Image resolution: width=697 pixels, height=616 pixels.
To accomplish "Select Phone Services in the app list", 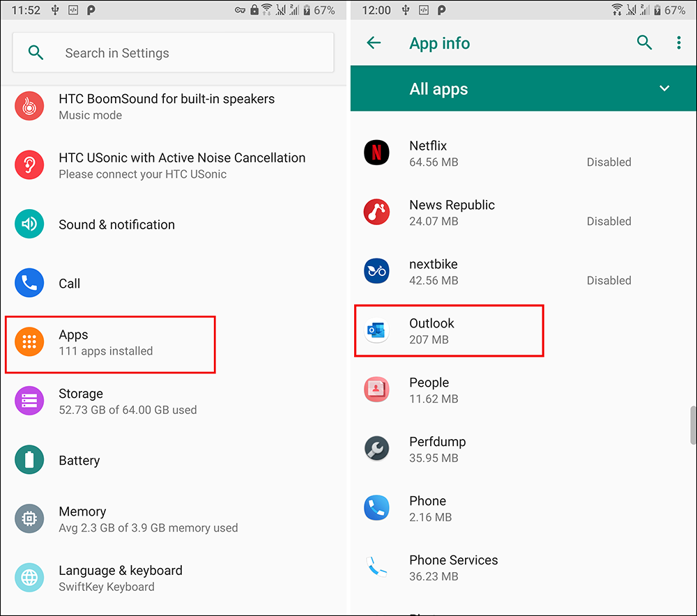I will click(x=523, y=567).
